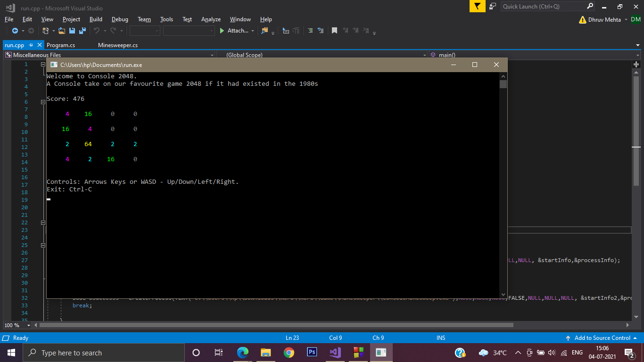The image size is (644, 362).
Task: Open Microsoft Edge from the taskbar
Action: (x=242, y=353)
